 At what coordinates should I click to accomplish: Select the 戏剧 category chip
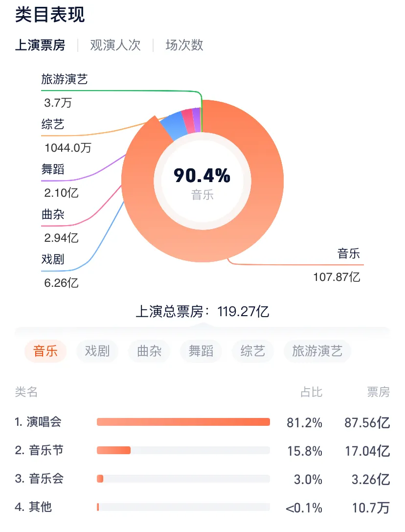97,351
